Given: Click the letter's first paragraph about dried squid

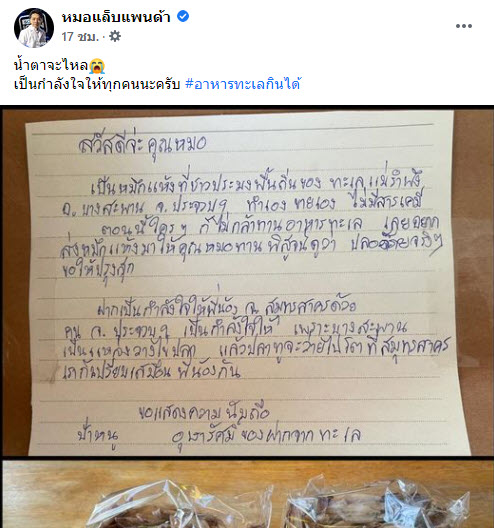Looking at the screenshot, I should [251, 226].
